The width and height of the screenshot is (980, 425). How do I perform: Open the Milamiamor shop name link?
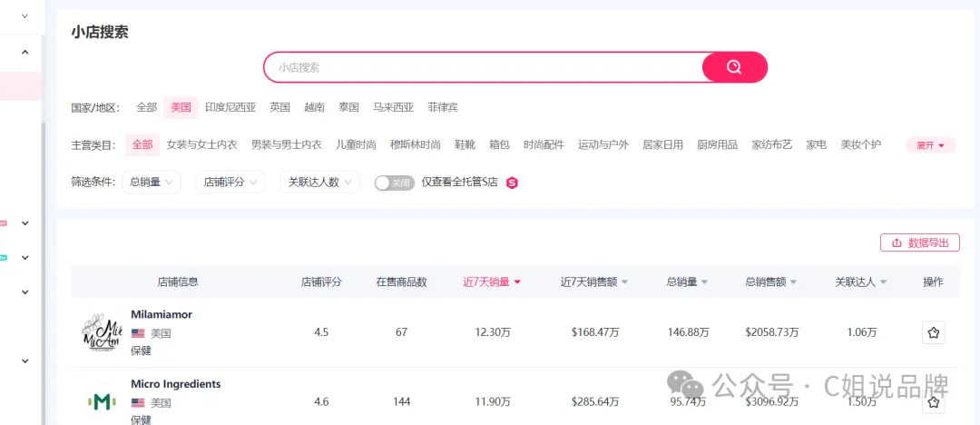click(x=162, y=315)
